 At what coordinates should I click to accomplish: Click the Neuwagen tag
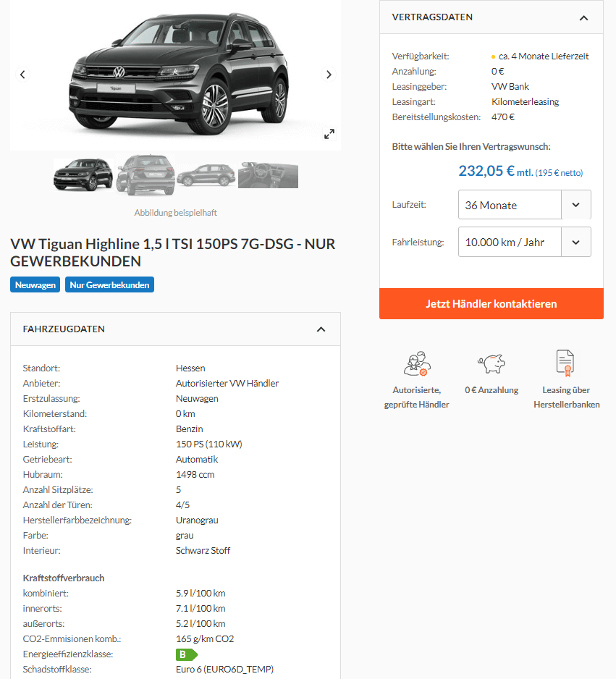pyautogui.click(x=35, y=285)
